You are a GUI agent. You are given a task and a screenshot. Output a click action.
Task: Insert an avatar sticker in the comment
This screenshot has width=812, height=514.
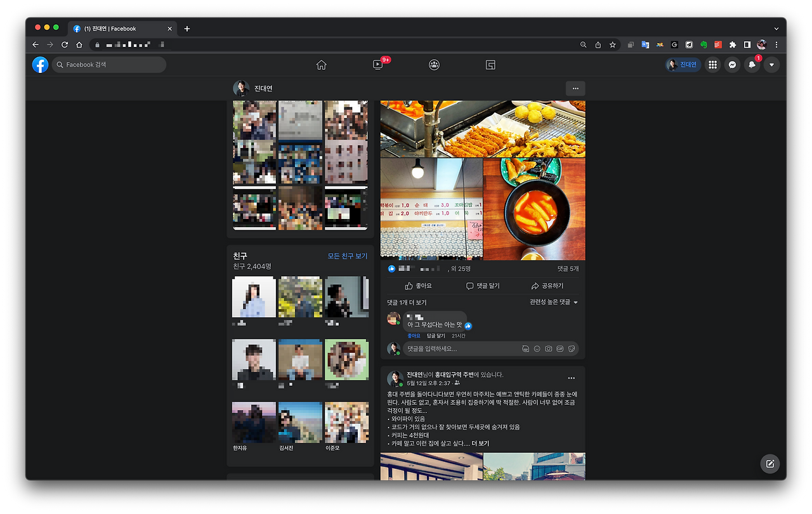pos(525,349)
